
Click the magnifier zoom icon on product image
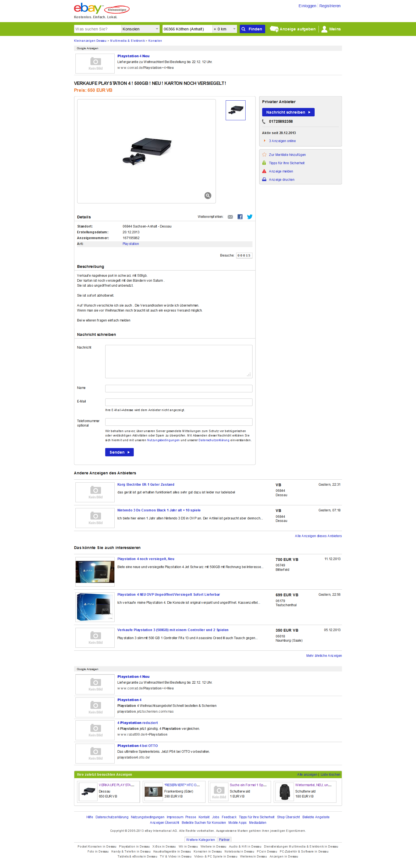tap(208, 195)
